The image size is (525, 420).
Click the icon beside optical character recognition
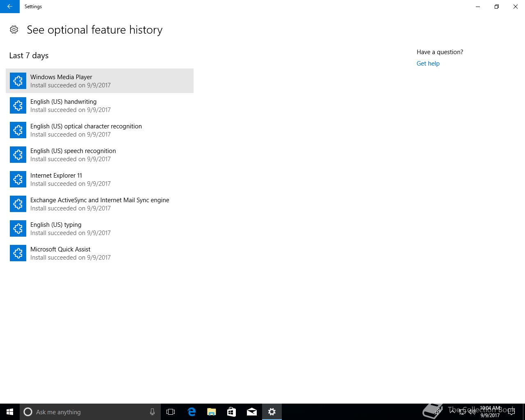click(18, 130)
